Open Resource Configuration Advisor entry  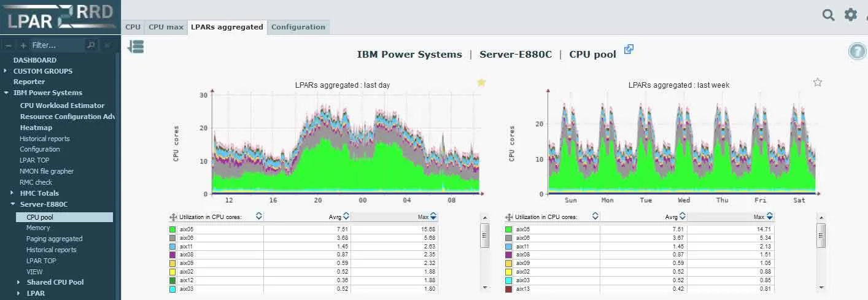68,117
